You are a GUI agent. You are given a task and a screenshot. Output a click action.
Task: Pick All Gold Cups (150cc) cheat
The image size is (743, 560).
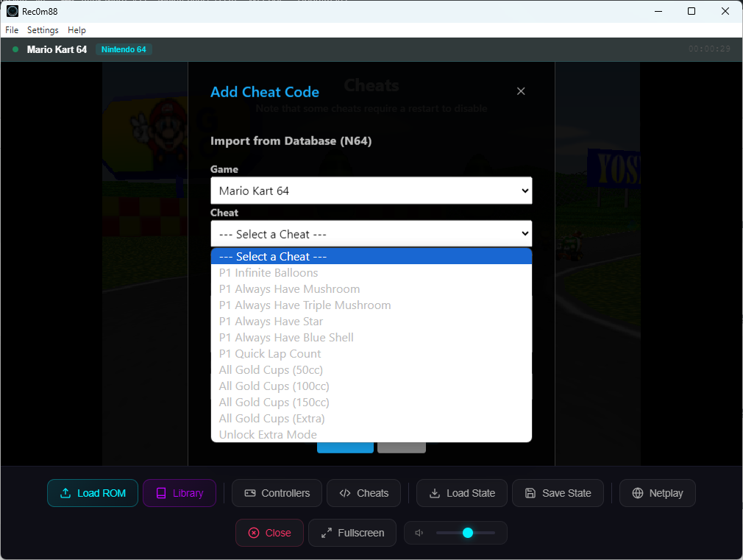(274, 403)
